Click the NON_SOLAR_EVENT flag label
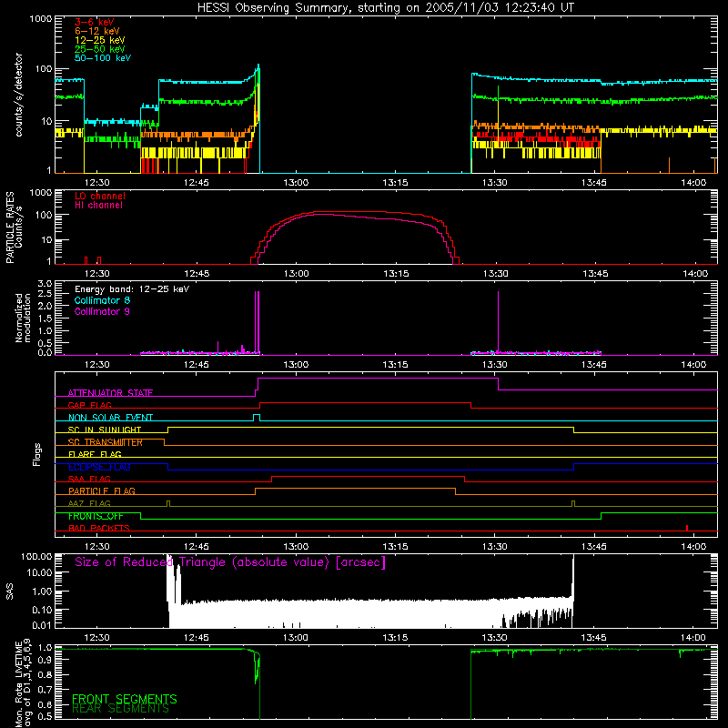Screen dimensions: 728x728 click(110, 418)
